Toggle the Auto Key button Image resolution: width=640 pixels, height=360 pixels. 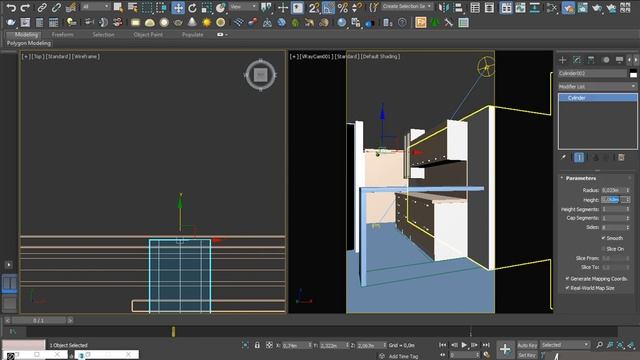[527, 345]
